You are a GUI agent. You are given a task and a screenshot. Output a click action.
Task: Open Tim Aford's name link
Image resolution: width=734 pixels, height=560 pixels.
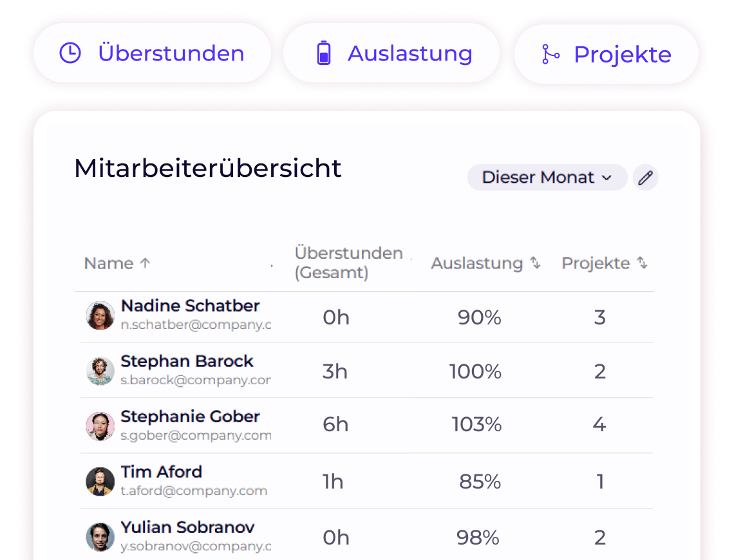[x=162, y=472]
